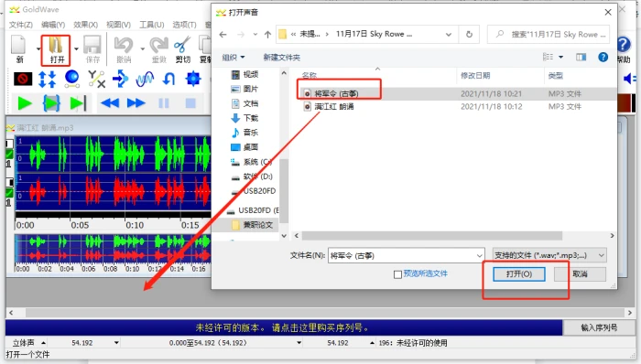Open the 效果(X) menu
The height and width of the screenshot is (364, 641).
click(86, 25)
